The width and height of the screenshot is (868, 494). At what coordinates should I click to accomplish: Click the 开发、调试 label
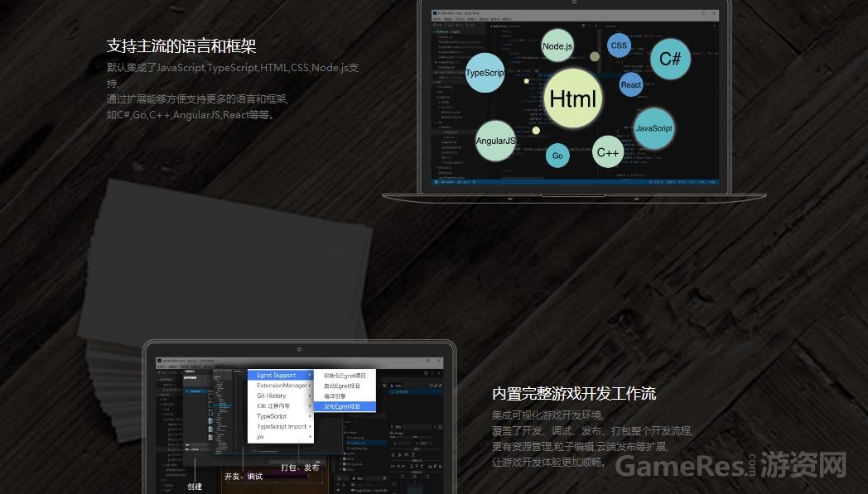coord(244,477)
